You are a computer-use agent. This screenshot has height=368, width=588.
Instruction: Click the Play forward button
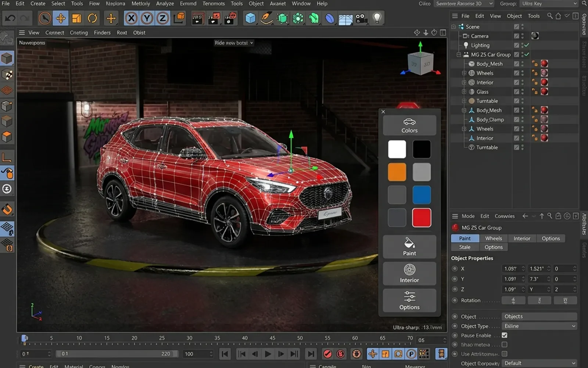[268, 354]
